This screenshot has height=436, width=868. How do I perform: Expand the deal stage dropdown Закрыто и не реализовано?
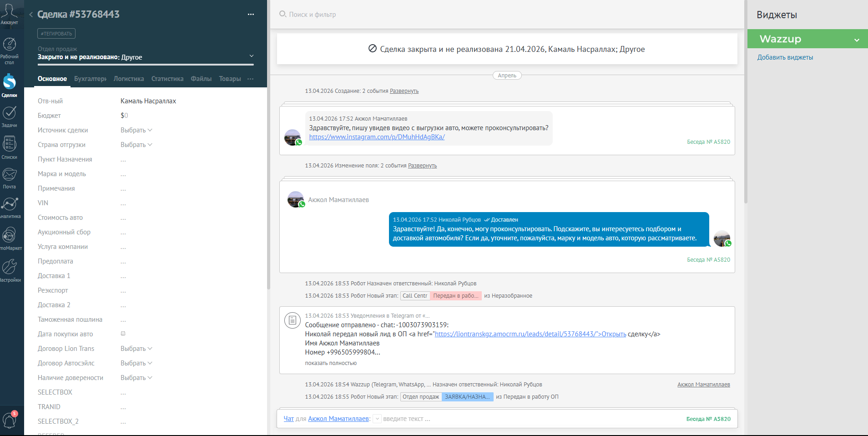[252, 56]
